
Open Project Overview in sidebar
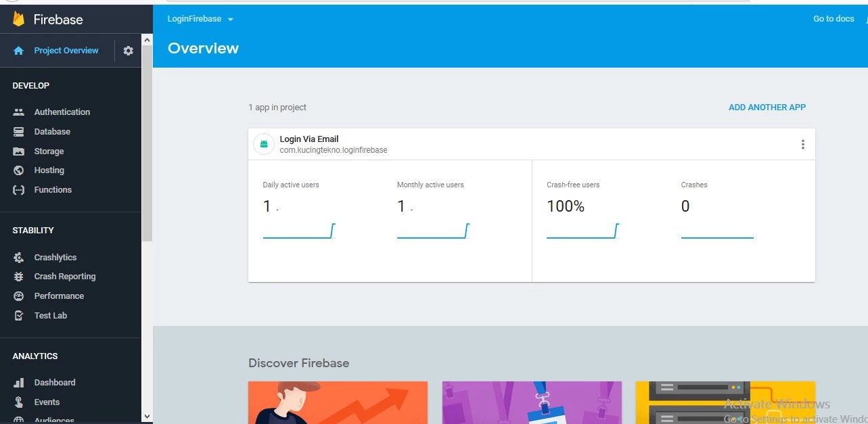66,51
